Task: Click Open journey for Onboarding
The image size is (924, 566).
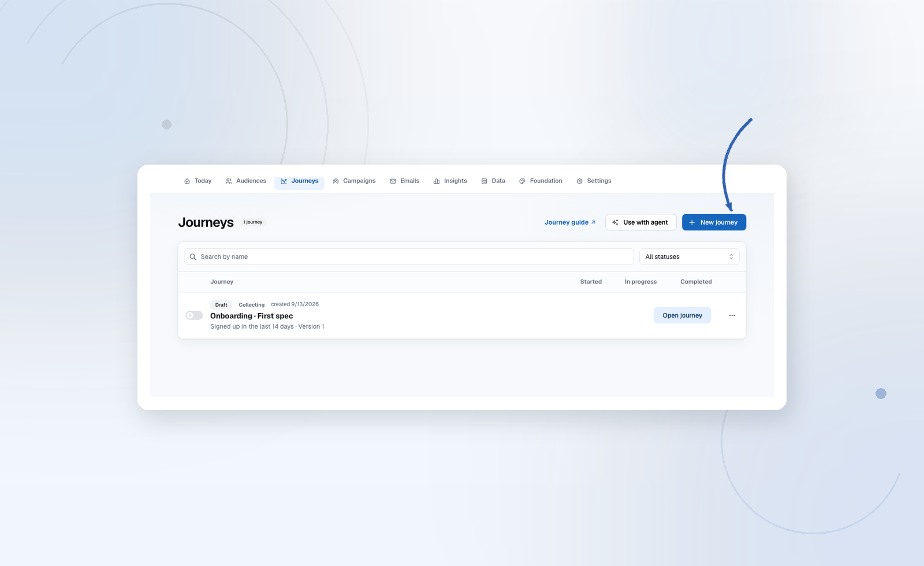Action: 682,315
